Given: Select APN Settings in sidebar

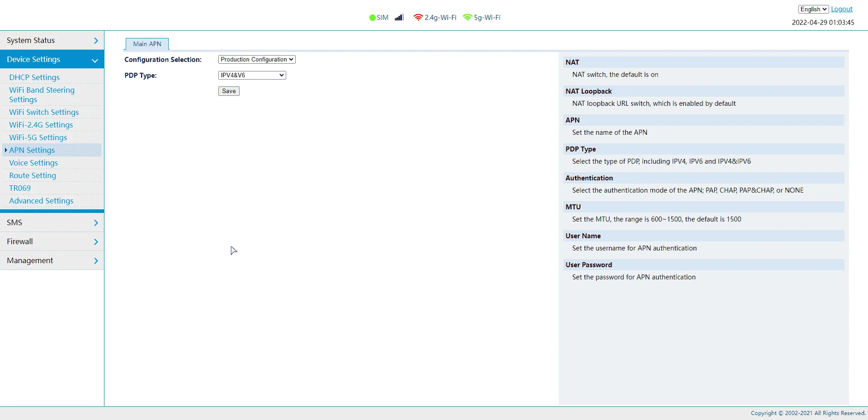Looking at the screenshot, I should 32,150.
